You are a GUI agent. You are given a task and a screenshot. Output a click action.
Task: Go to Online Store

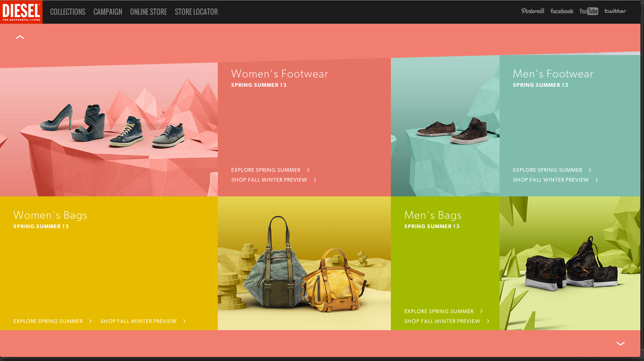coord(148,12)
